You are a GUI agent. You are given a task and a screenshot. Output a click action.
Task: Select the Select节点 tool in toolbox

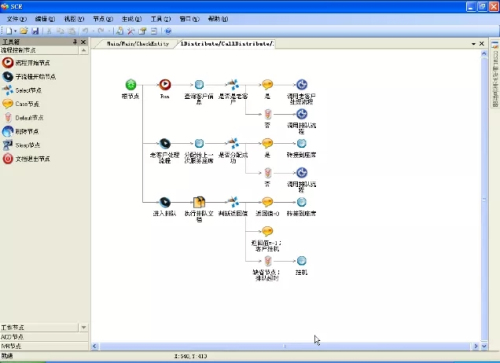22,90
